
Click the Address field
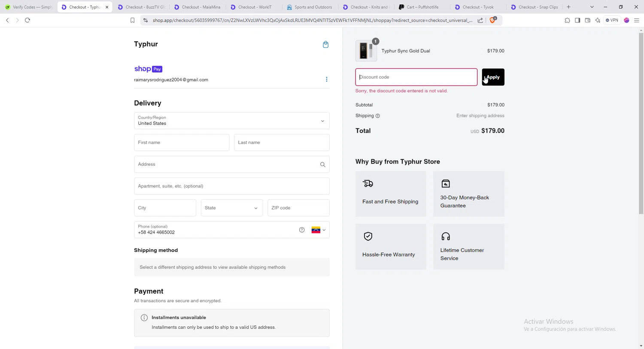232,164
